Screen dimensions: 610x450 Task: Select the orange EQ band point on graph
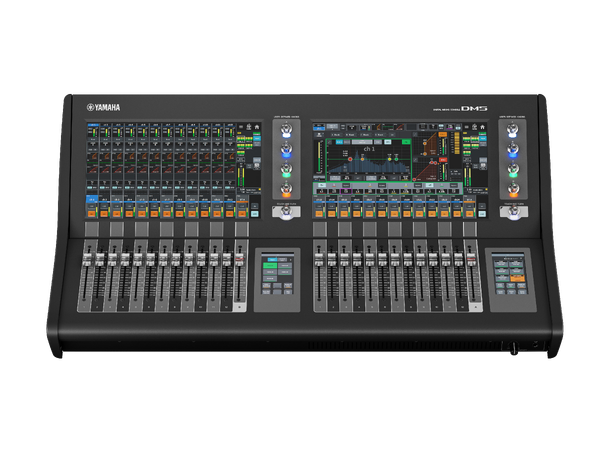point(362,159)
